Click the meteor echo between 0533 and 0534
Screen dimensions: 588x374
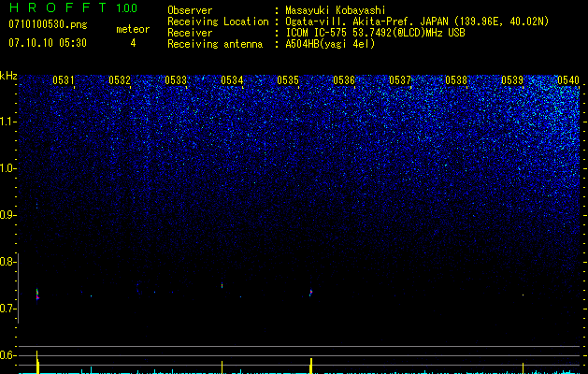pyautogui.click(x=222, y=285)
